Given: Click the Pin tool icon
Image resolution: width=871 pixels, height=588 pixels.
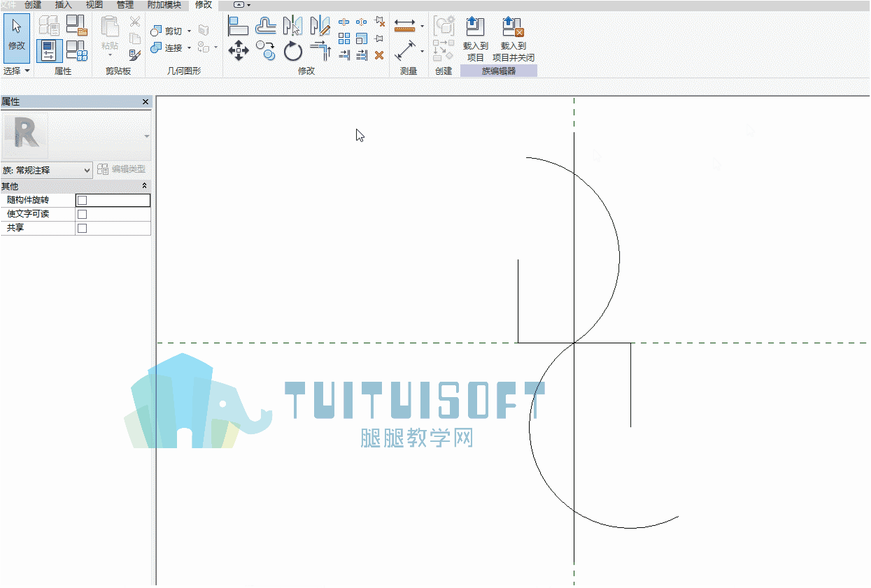Looking at the screenshot, I should click(379, 38).
